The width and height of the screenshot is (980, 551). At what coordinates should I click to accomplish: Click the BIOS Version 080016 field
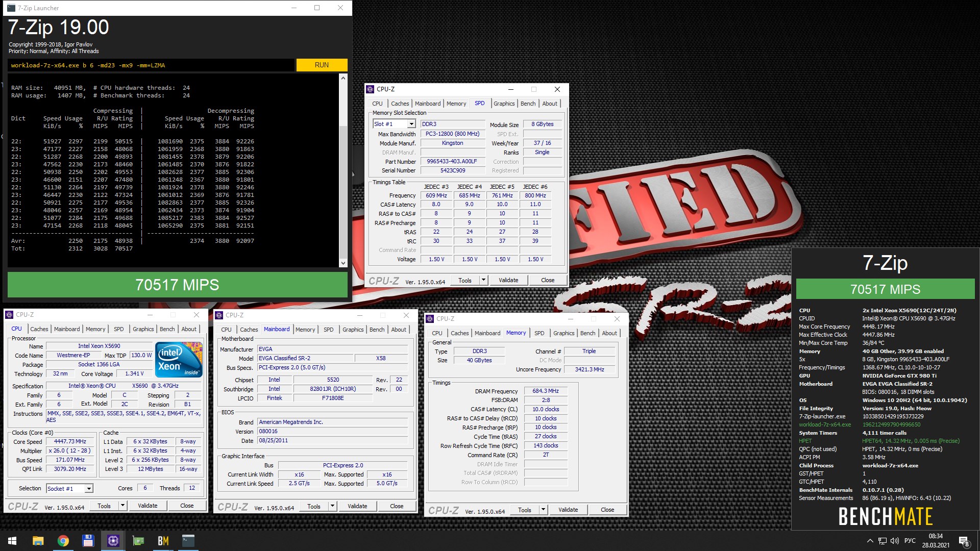[x=333, y=431]
